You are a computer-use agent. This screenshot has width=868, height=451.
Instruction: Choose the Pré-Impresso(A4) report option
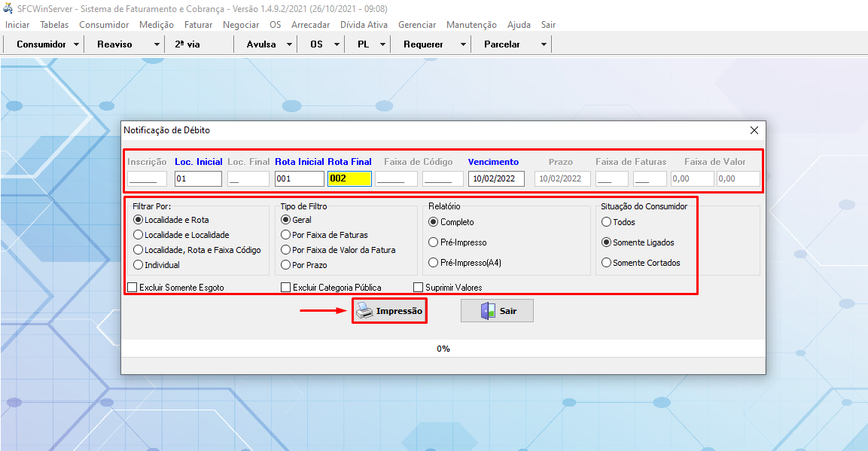click(434, 262)
